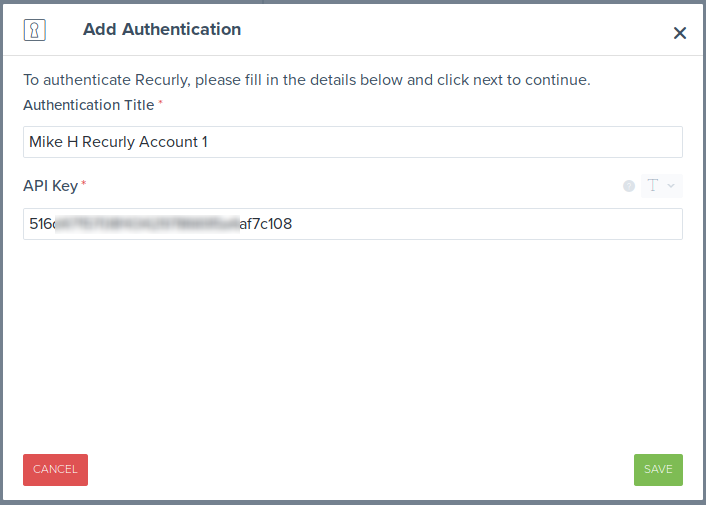Click the "516" start of the API key
The width and height of the screenshot is (706, 505).
[x=40, y=224]
